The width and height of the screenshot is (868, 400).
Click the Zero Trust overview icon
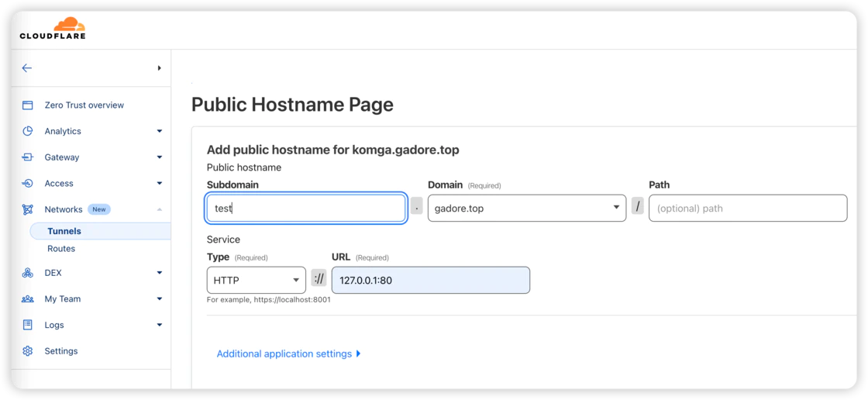(x=28, y=105)
